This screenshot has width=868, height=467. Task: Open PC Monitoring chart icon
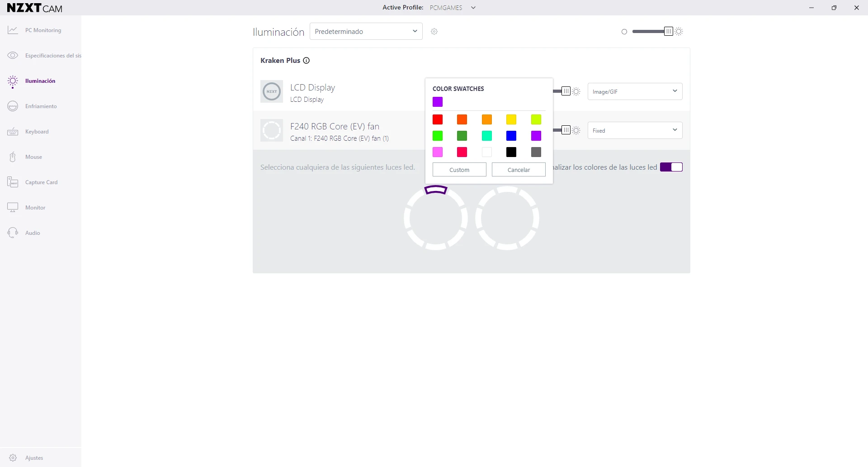(x=13, y=30)
